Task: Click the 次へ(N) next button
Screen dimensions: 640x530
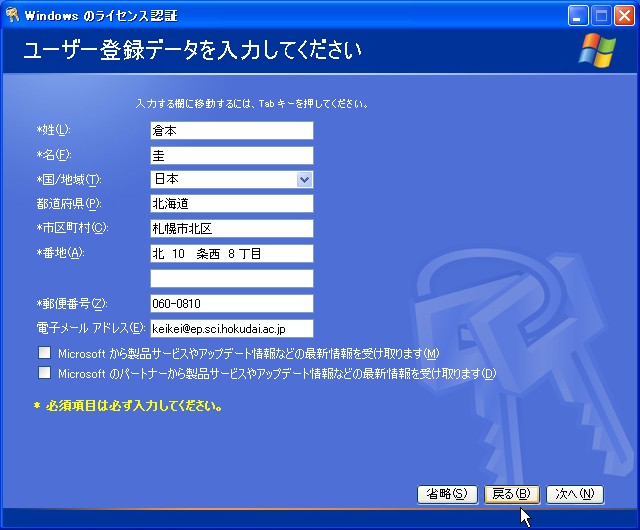Action: tap(575, 494)
